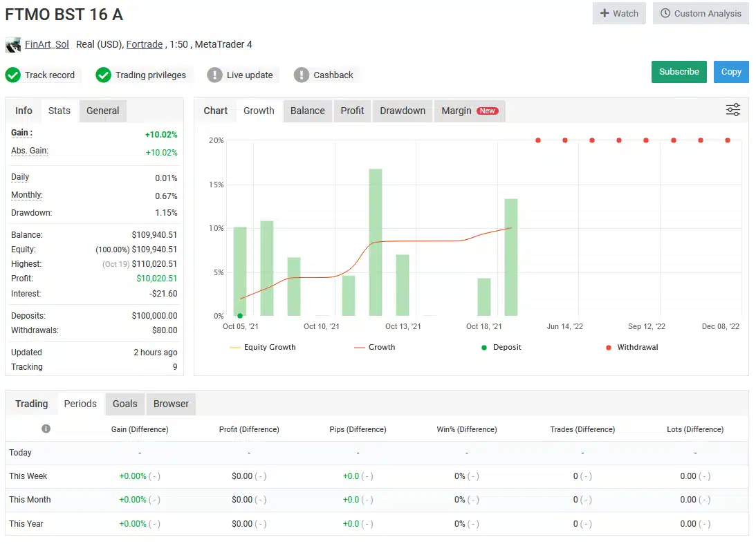
Task: Click the Today row label
Action: click(20, 453)
